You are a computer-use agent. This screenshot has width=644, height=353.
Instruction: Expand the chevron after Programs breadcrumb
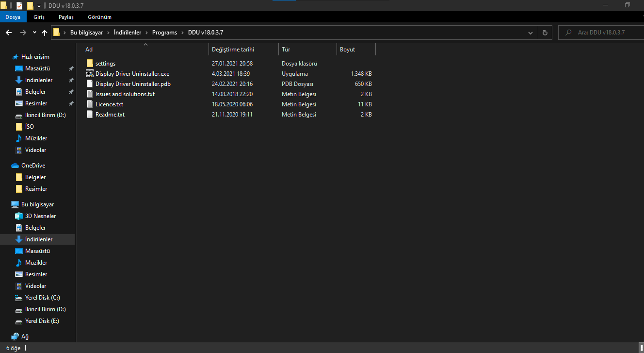coord(183,33)
